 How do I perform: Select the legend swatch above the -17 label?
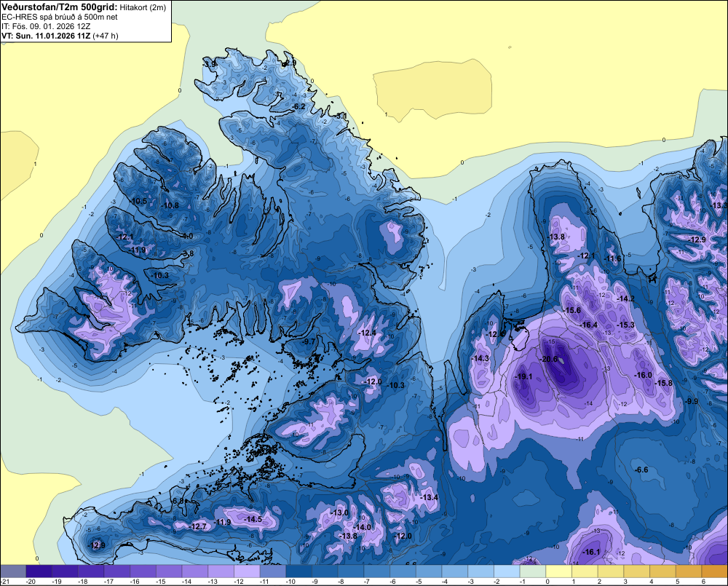(x=117, y=571)
